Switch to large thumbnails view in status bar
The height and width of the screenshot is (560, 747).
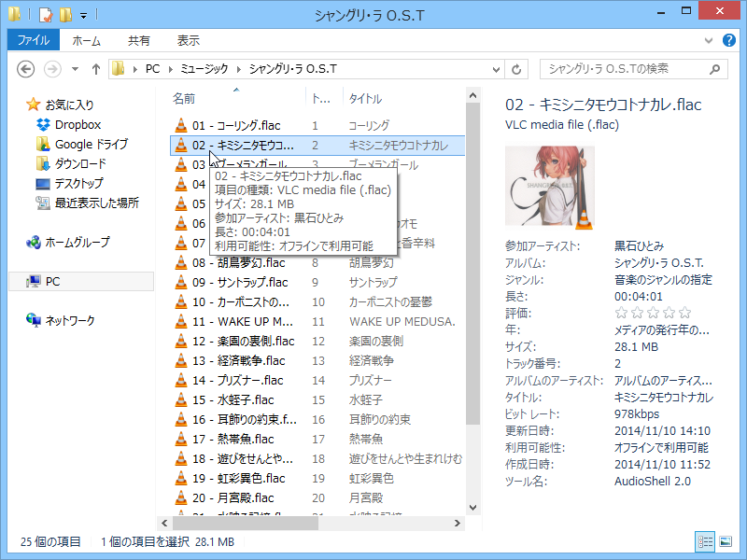(x=727, y=541)
